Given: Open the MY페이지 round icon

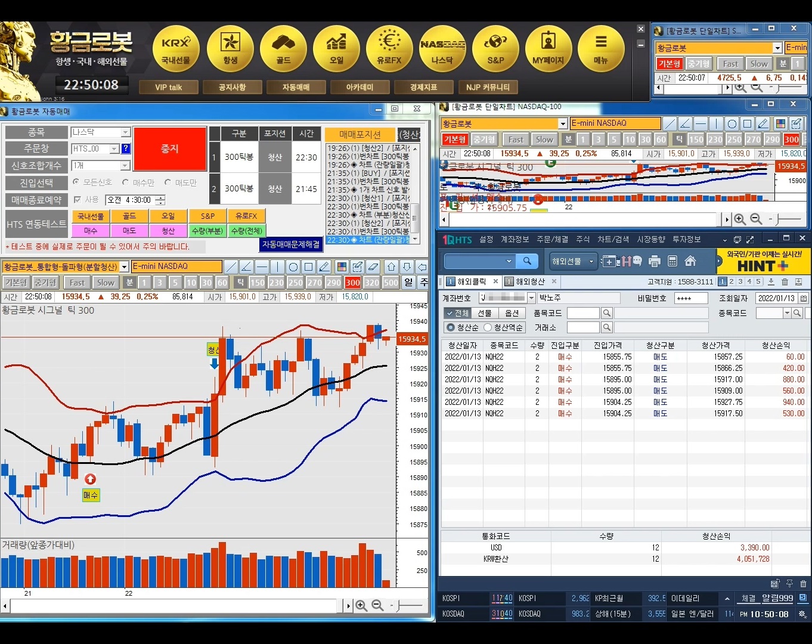Looking at the screenshot, I should click(x=548, y=49).
